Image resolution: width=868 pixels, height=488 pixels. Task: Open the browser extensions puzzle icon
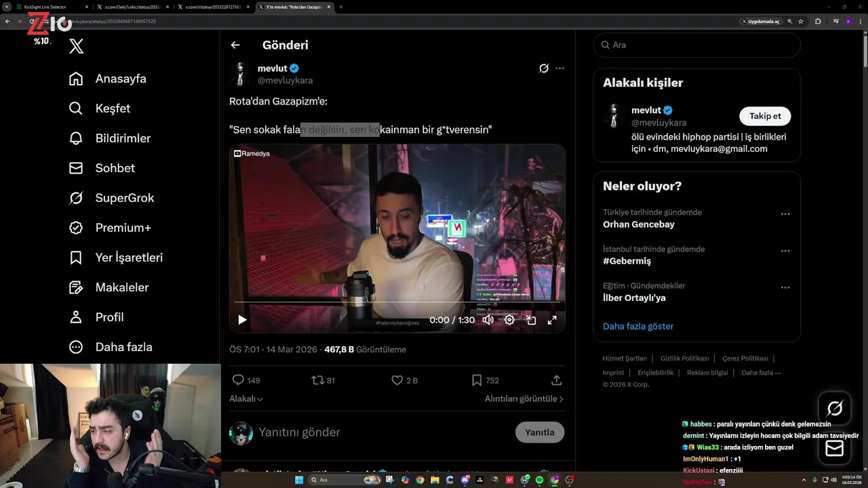coord(818,22)
